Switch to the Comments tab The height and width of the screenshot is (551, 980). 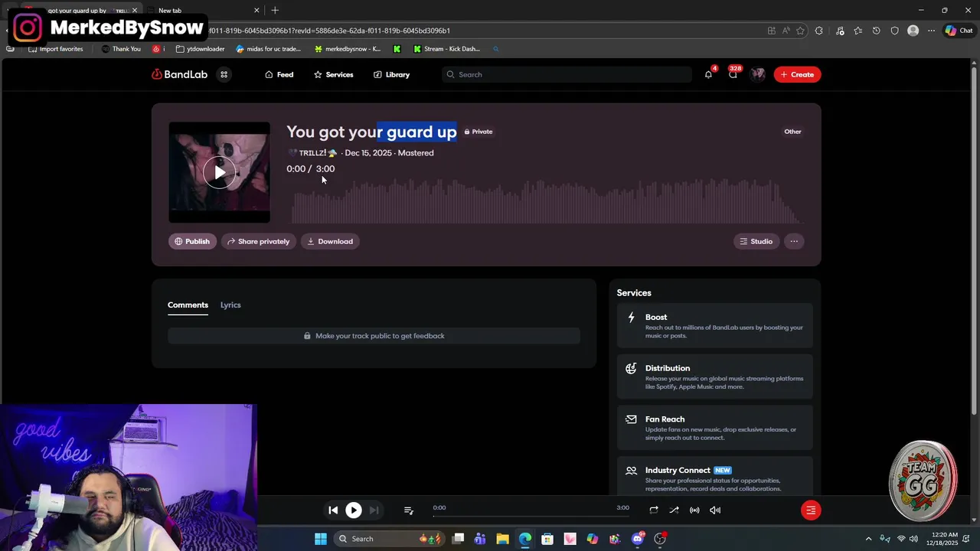coord(188,305)
